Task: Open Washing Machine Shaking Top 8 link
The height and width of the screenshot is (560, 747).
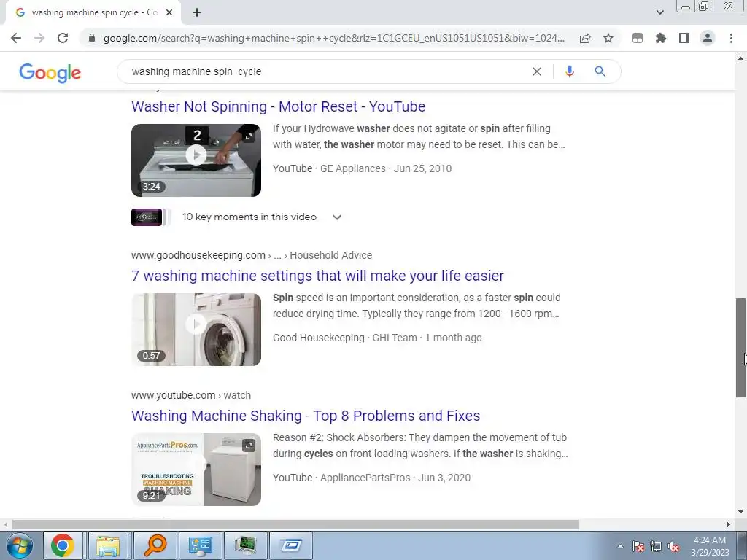Action: (306, 416)
